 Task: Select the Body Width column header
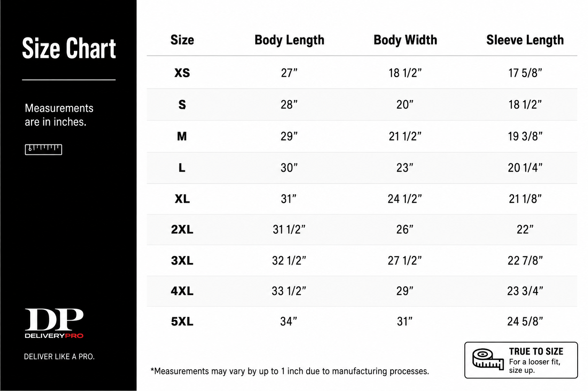[405, 40]
